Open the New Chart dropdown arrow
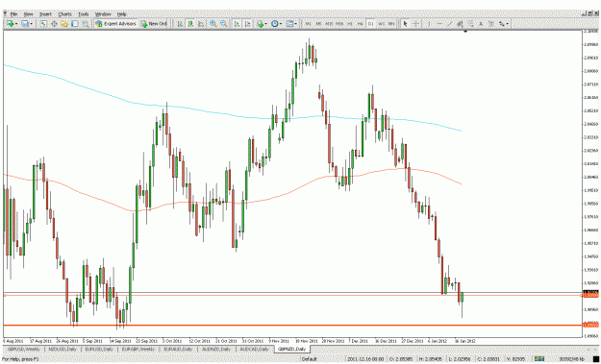Image resolution: width=601 pixels, height=364 pixels. 16,24
